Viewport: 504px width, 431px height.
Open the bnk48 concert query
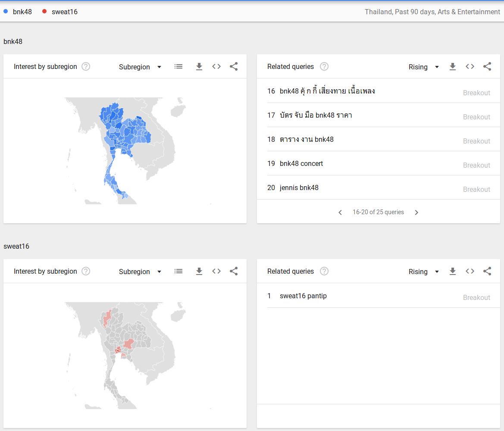pos(301,164)
